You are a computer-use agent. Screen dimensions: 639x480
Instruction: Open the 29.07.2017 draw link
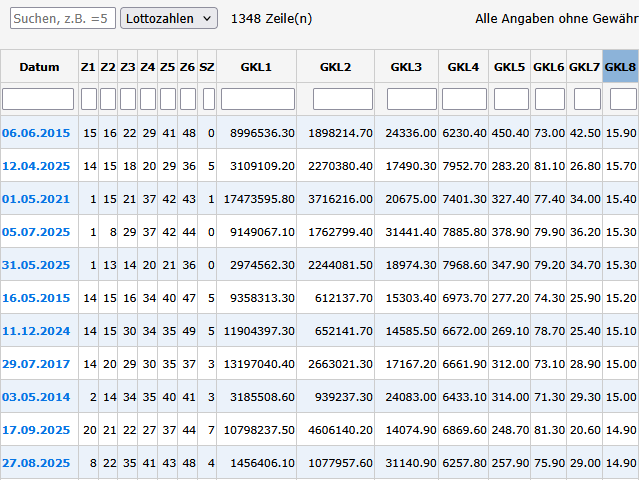[x=36, y=364]
